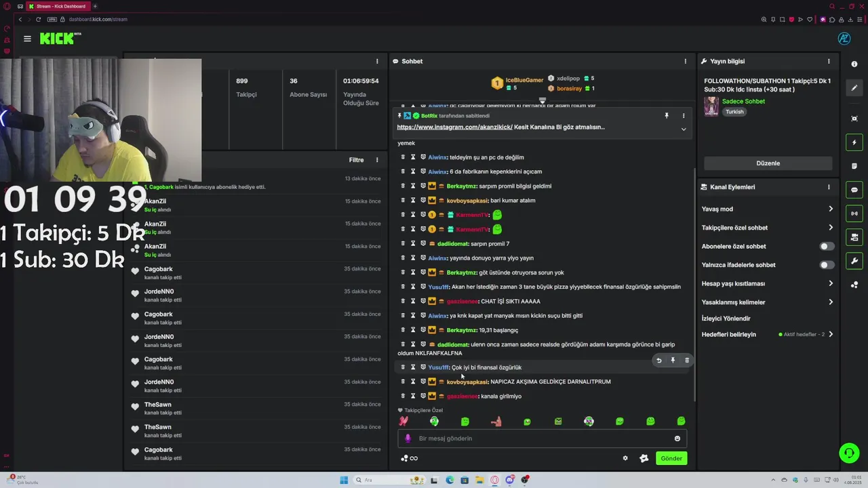Click the points infinity icon below the message box

coord(409,458)
